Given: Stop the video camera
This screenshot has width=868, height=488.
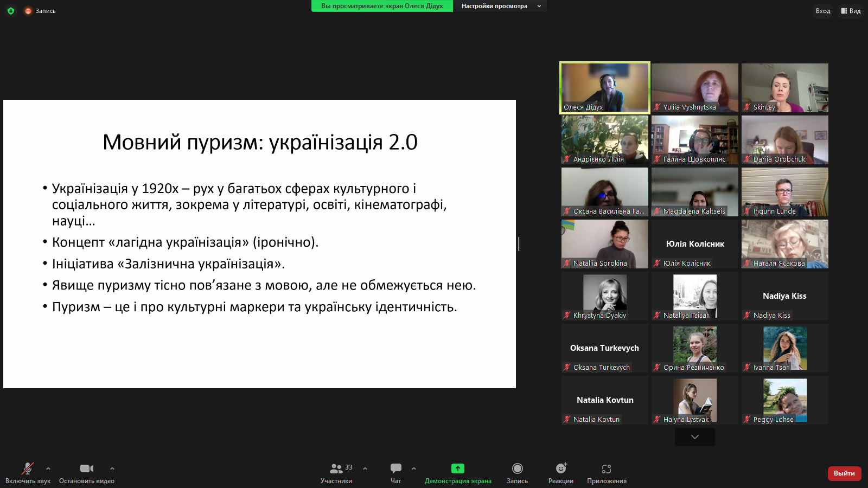Looking at the screenshot, I should pyautogui.click(x=86, y=469).
